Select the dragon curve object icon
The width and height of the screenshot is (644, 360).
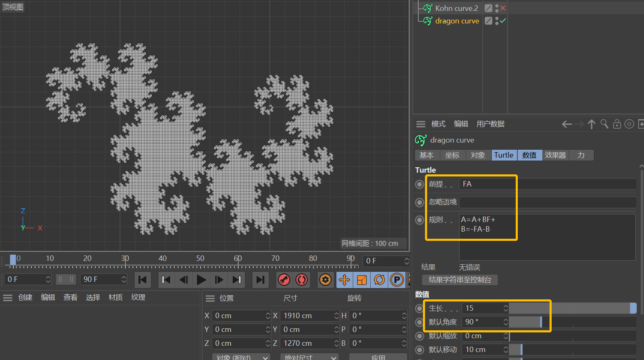(x=428, y=21)
